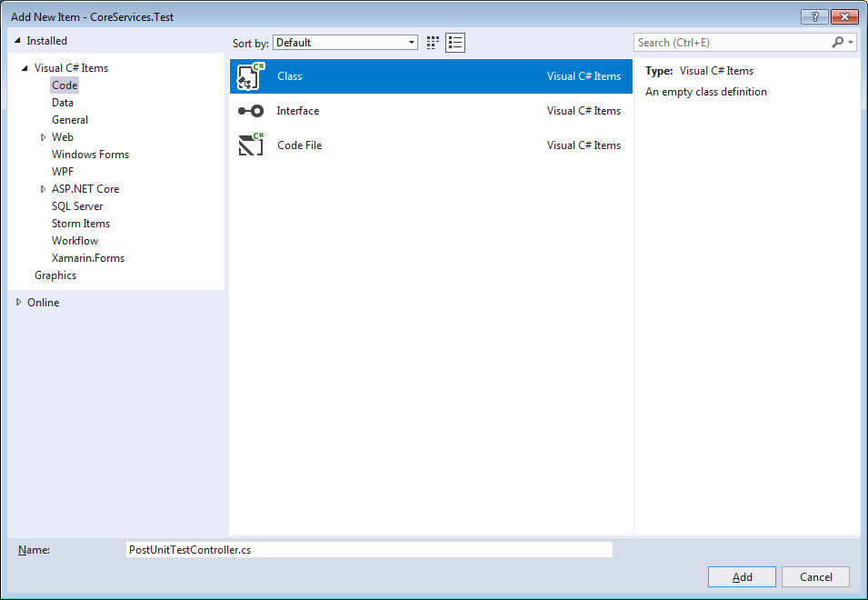Screen dimensions: 868x600
Task: Select the Windows Forms category
Action: pos(90,155)
